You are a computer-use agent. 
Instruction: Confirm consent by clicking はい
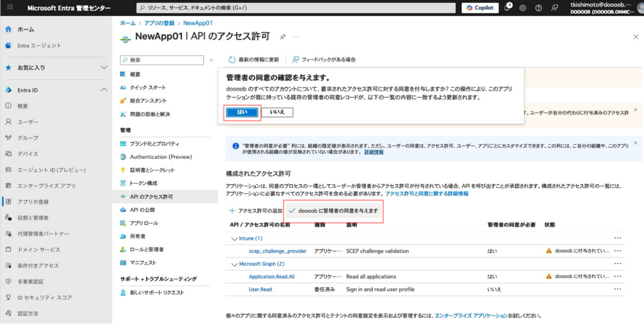(x=242, y=112)
